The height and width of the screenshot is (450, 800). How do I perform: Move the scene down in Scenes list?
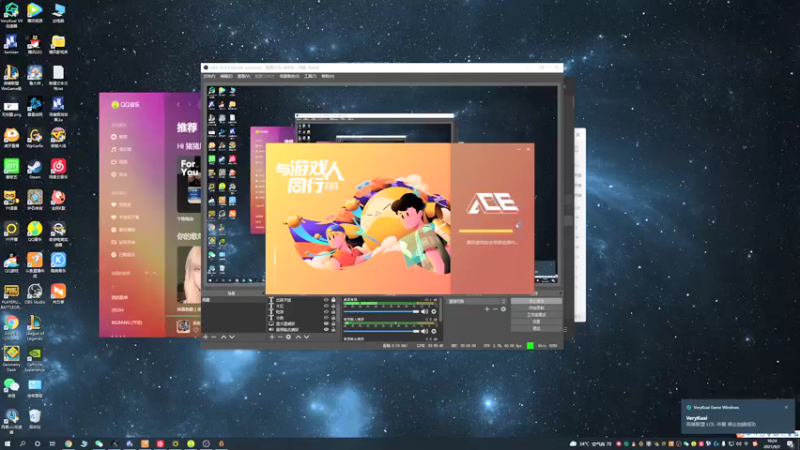pos(232,337)
